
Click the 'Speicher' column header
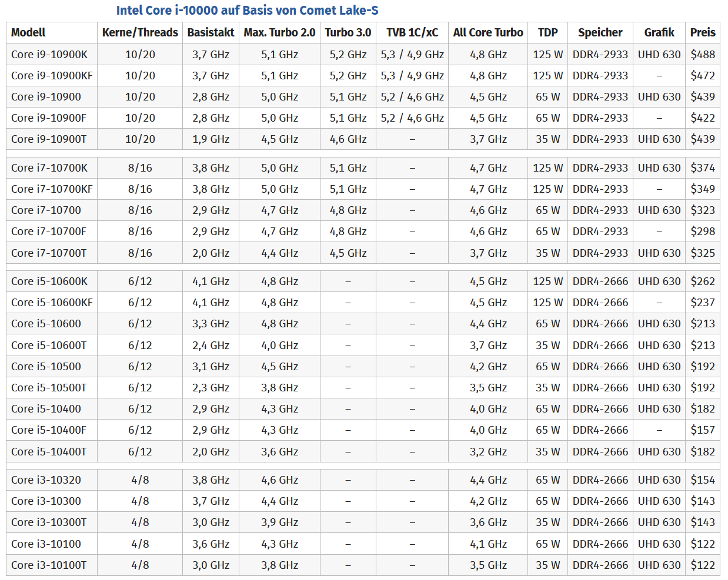coord(600,33)
